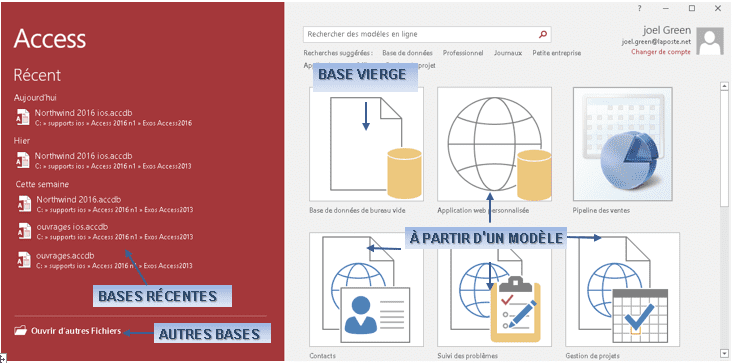Click Changer de compte link
Screen dimensions: 732x363
(661, 52)
